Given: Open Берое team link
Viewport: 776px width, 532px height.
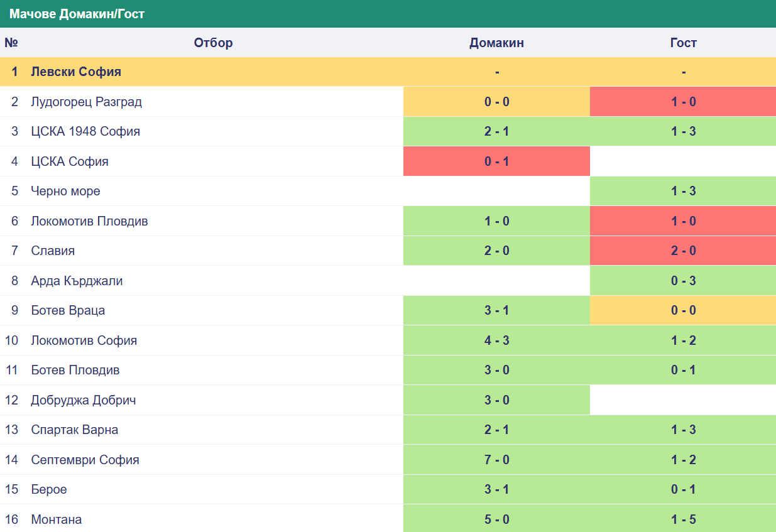Looking at the screenshot, I should pyautogui.click(x=49, y=489).
